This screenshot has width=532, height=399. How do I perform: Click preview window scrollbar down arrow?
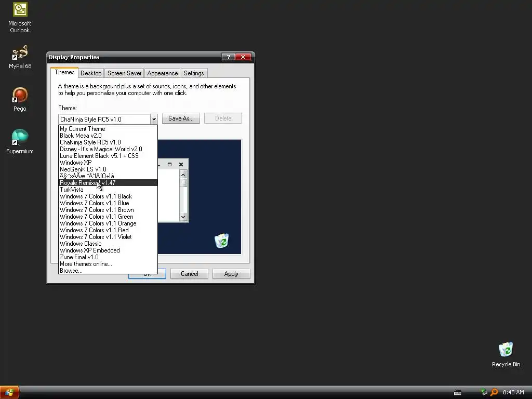click(x=183, y=217)
